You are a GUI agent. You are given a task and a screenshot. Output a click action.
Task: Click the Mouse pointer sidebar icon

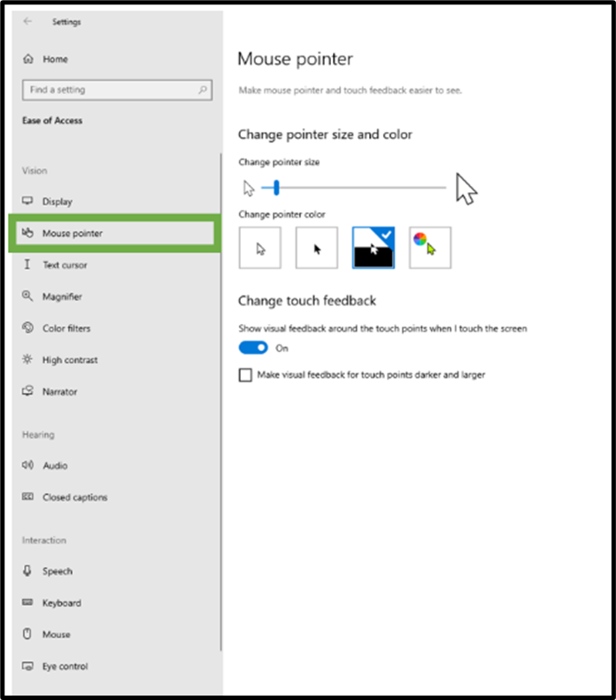point(27,233)
